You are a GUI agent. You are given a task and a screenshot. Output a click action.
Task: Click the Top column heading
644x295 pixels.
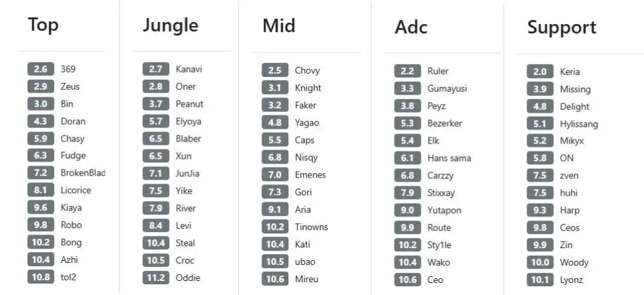point(43,25)
